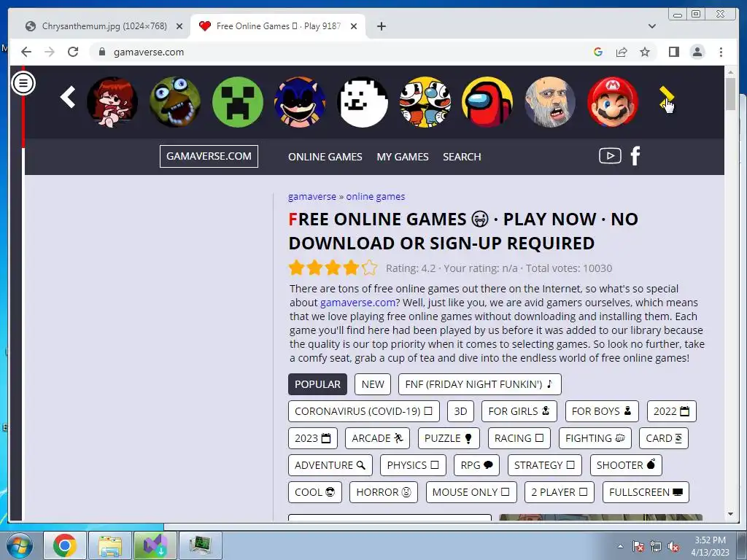Select the ARCADE tag
The height and width of the screenshot is (560, 747).
(x=377, y=438)
